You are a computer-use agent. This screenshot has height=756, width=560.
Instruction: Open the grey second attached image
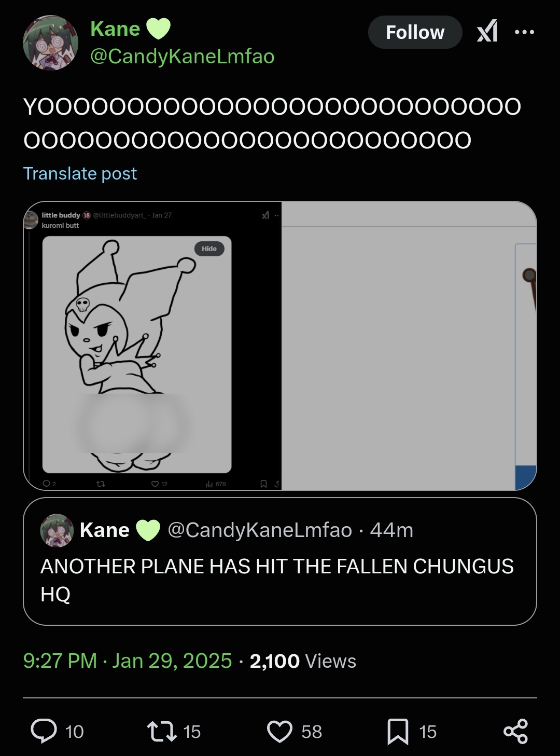[409, 346]
